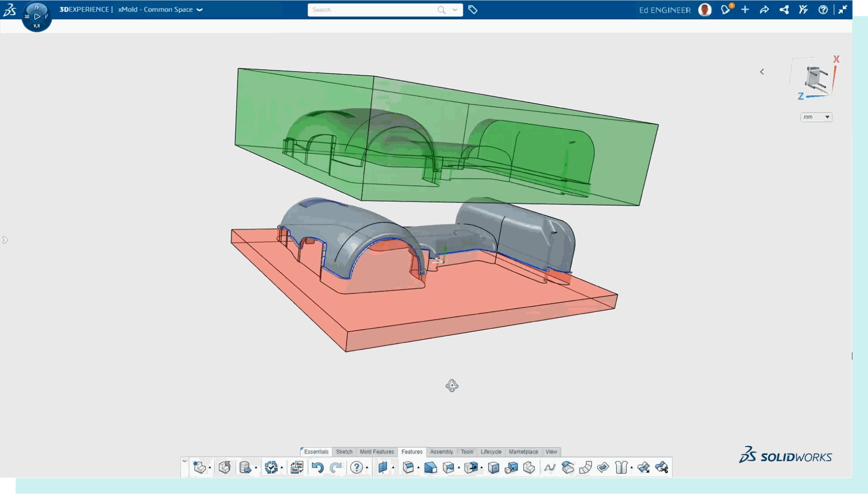Open Help from the Features toolbar
Viewport: 868px width, 496px height.
pos(356,468)
